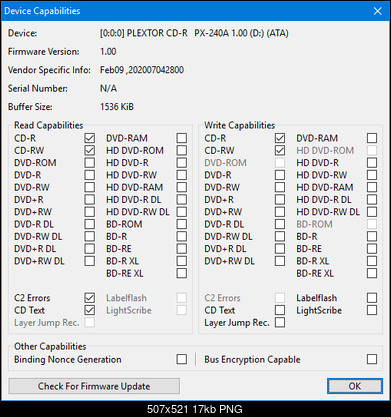Toggle Labelflash checkbox under Write Capabilities
Viewport: 391px width, 417px height.
coord(372,298)
